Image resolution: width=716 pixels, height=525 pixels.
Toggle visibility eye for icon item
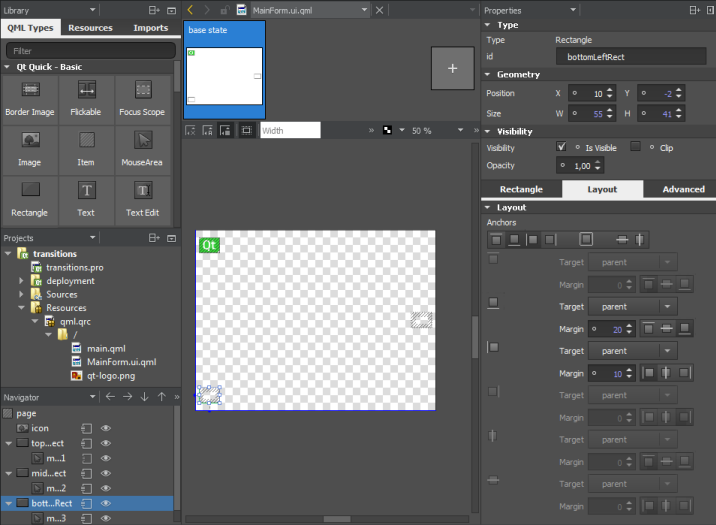click(x=105, y=428)
